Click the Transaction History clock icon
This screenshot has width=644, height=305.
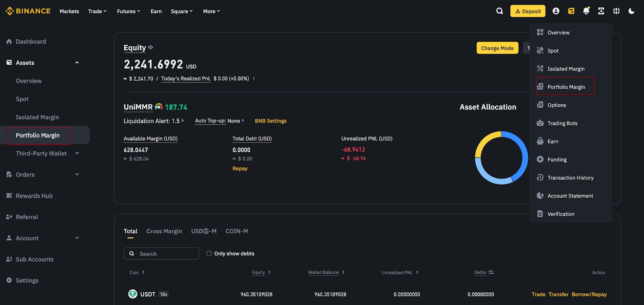(x=540, y=177)
